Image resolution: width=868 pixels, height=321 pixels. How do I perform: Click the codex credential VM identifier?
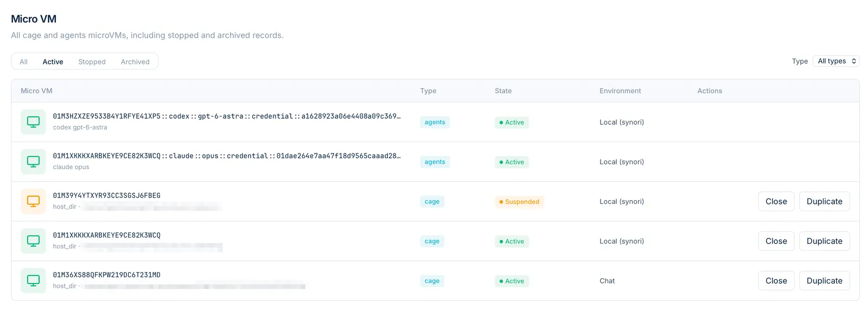227,116
